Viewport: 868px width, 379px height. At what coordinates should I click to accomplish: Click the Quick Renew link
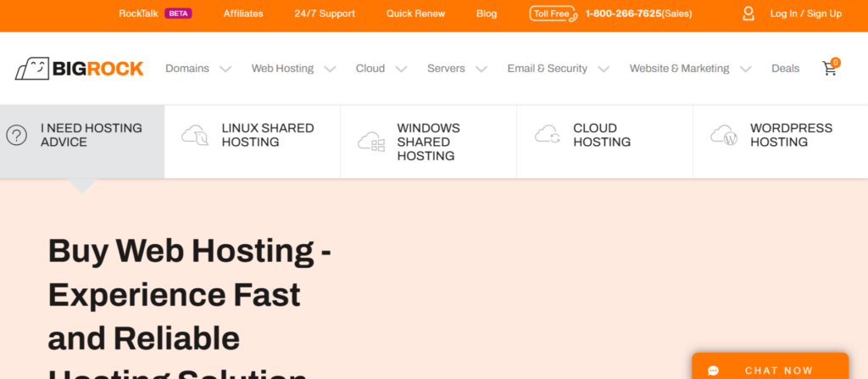[x=415, y=14]
